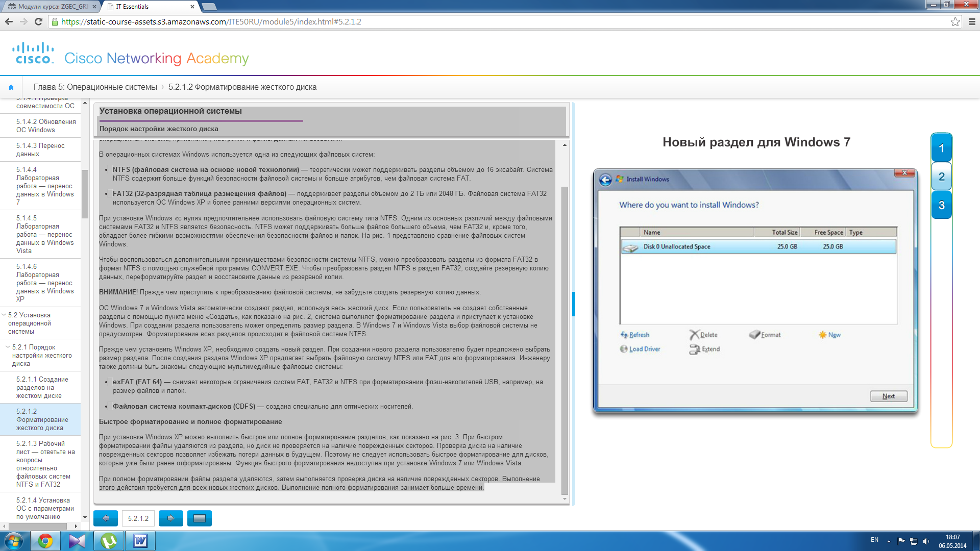Click New in Install Windows image
Image resolution: width=980 pixels, height=551 pixels.
829,335
